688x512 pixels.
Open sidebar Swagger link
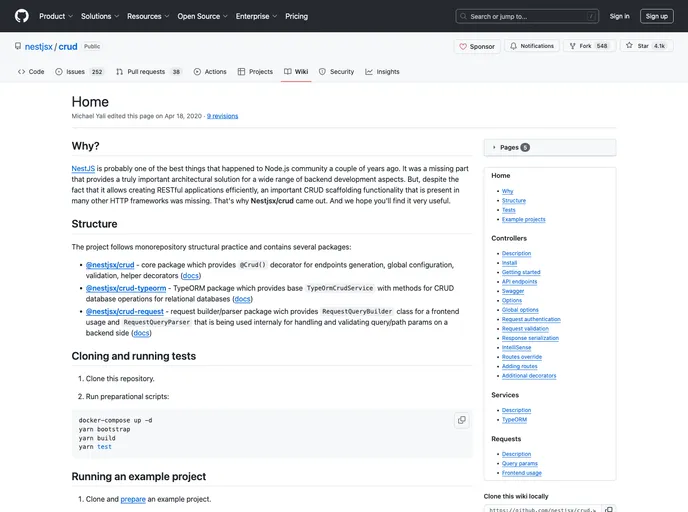pos(513,291)
